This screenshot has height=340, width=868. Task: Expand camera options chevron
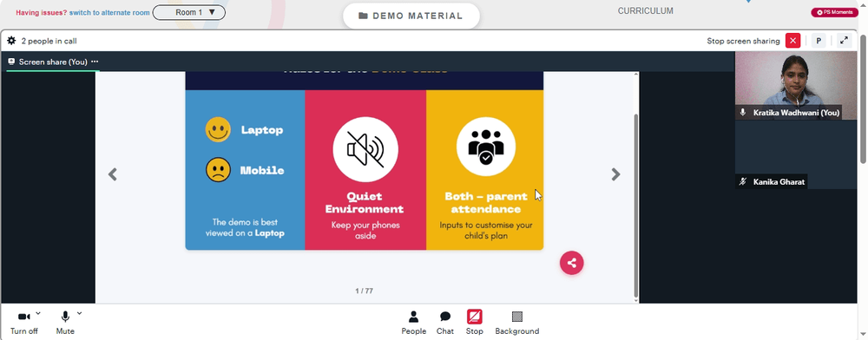point(38,313)
